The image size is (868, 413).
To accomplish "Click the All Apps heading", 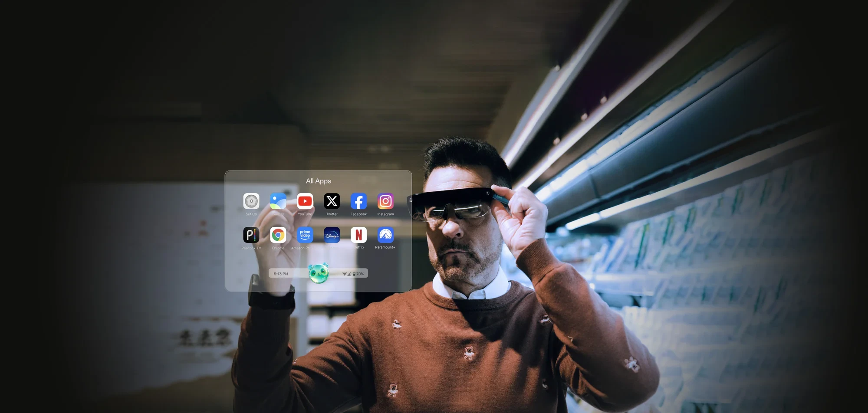I will [319, 181].
